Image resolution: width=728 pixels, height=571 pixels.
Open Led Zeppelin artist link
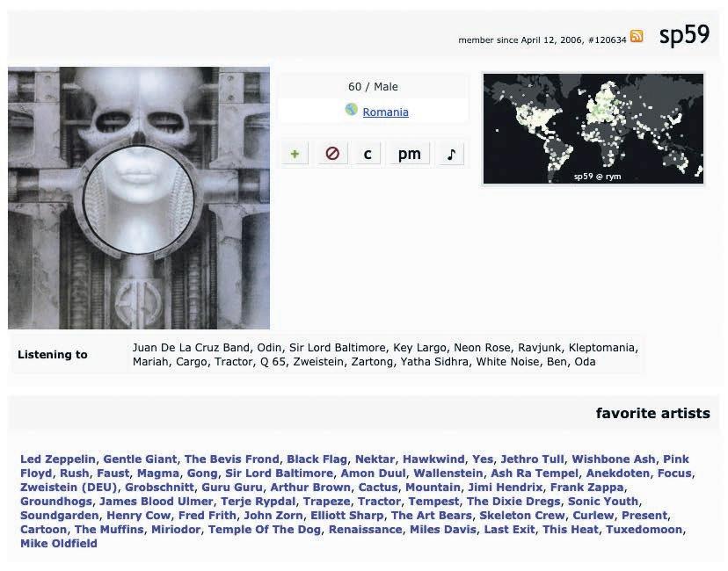(58, 459)
